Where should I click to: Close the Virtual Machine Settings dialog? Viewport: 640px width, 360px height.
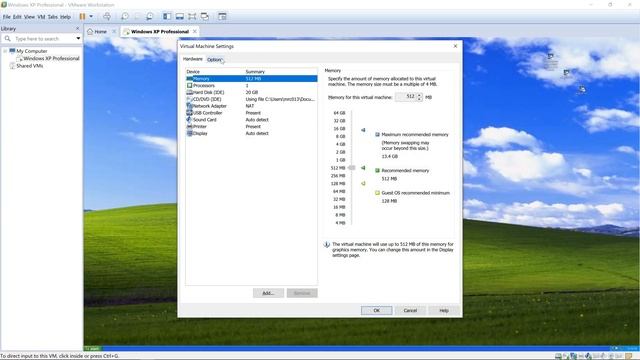click(456, 46)
